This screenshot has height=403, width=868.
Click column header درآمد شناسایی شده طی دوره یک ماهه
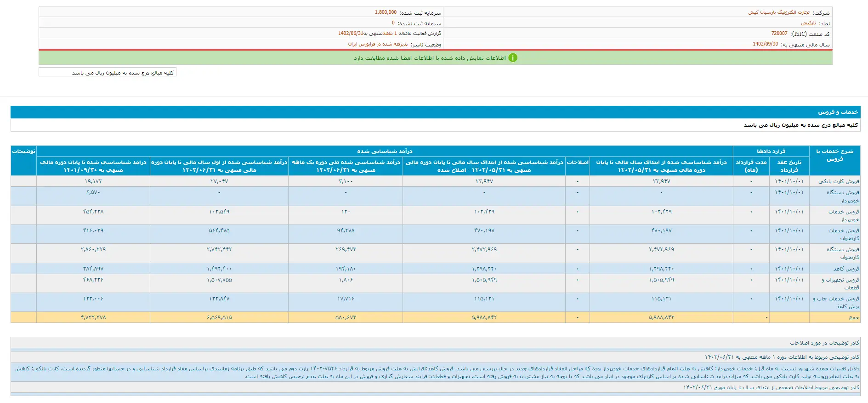click(346, 166)
